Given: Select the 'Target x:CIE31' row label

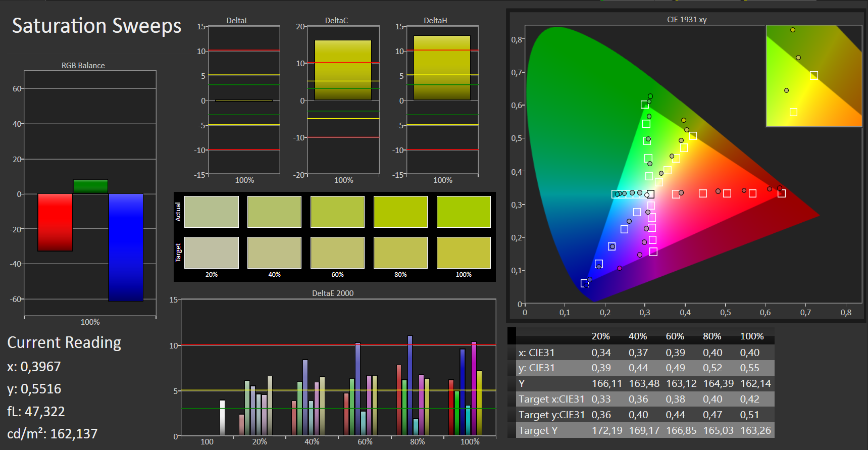Looking at the screenshot, I should point(551,399).
